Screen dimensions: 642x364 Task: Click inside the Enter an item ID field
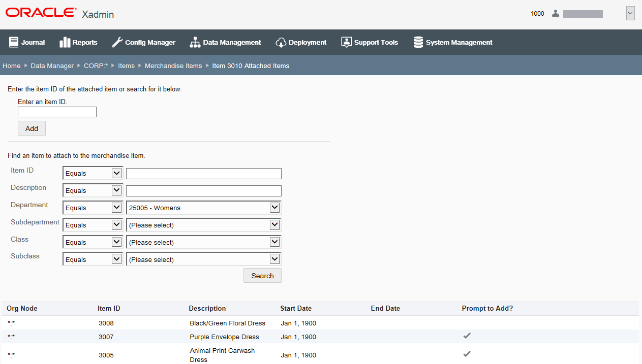click(x=57, y=112)
